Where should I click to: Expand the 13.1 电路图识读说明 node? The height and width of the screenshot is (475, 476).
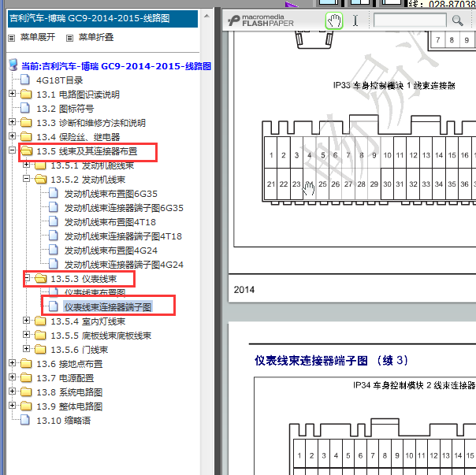click(12, 94)
